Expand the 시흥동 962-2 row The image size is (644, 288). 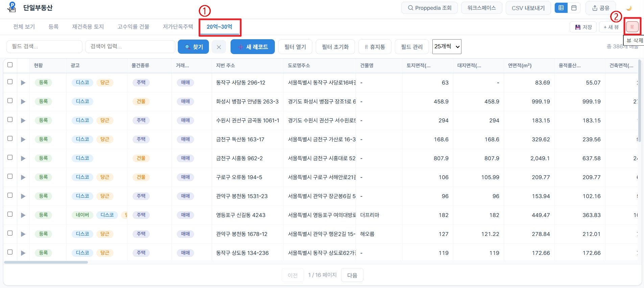23,159
